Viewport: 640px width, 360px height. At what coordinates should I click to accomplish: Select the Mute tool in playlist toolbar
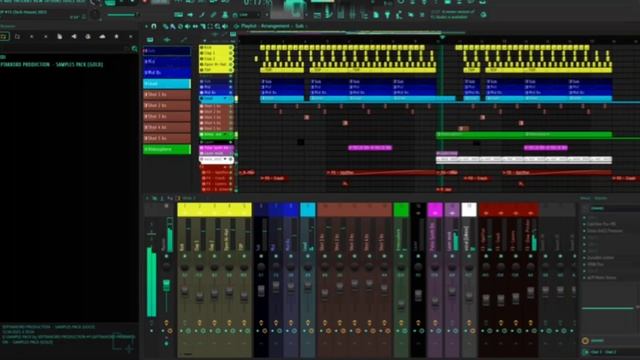[187, 26]
